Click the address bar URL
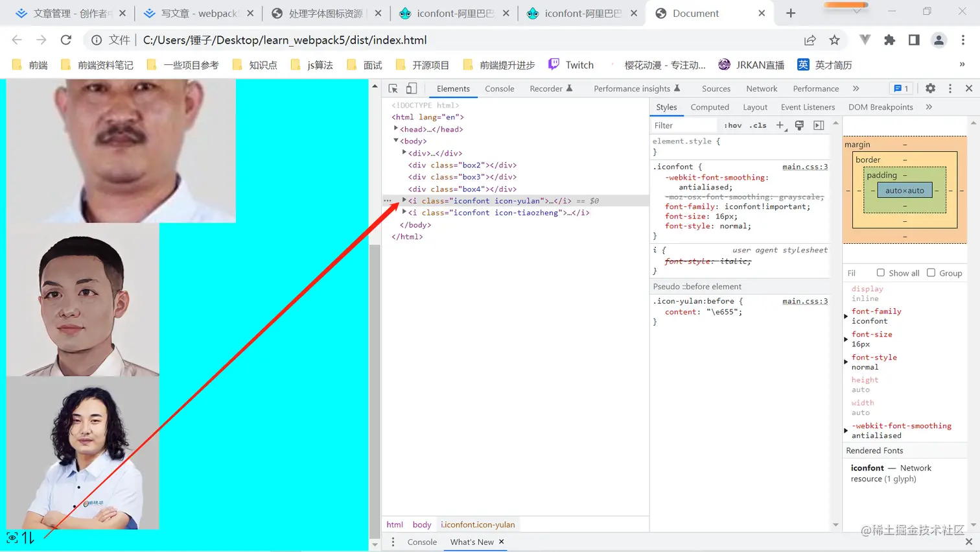The height and width of the screenshot is (552, 980). click(x=285, y=40)
